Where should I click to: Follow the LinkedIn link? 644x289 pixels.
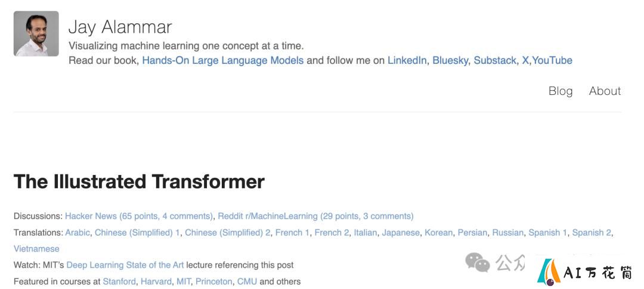coord(407,60)
